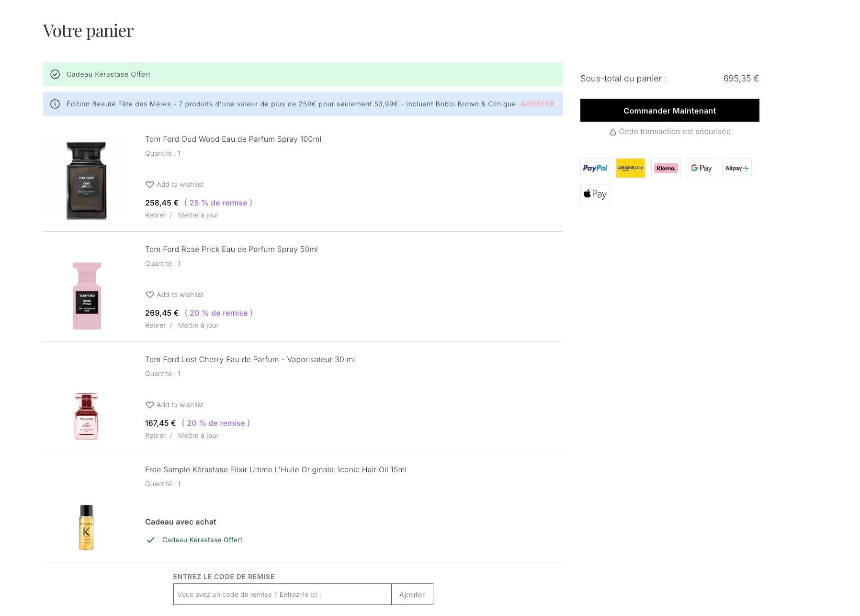The width and height of the screenshot is (860, 616).
Task: Add Rose Prick to wishlist text link
Action: click(x=180, y=295)
